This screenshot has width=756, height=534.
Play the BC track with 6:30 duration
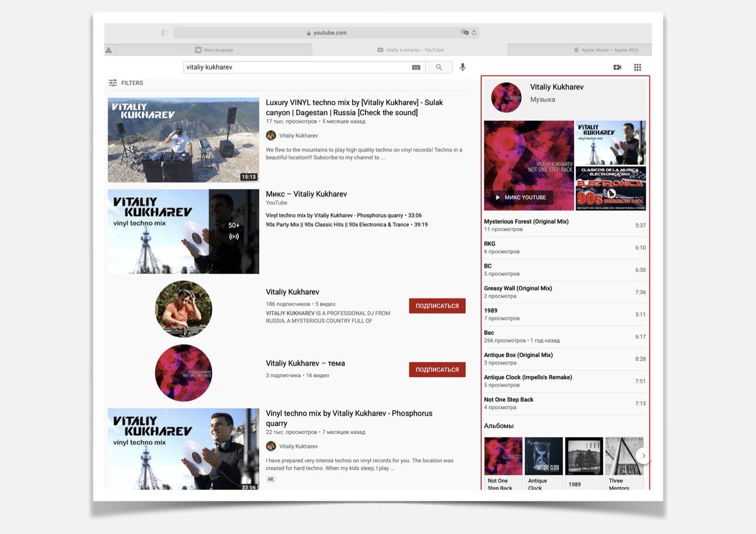coord(565,270)
